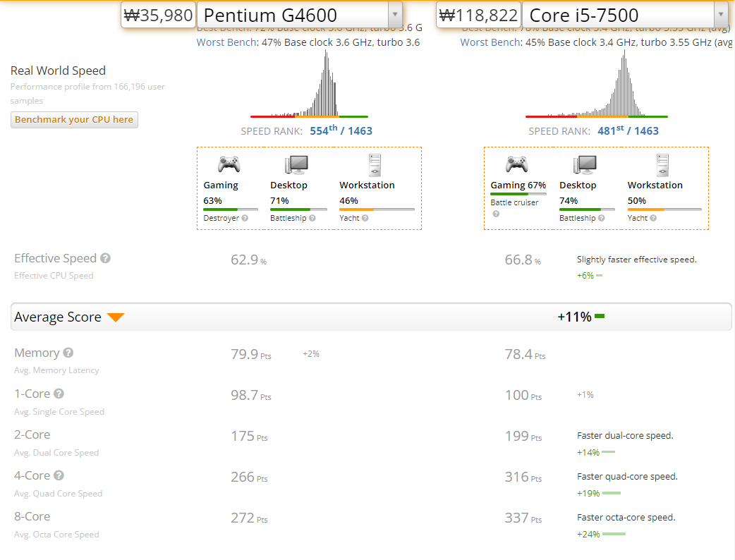735x560 pixels.
Task: Open the Core i5-7500 dropdown arrow
Action: point(721,15)
